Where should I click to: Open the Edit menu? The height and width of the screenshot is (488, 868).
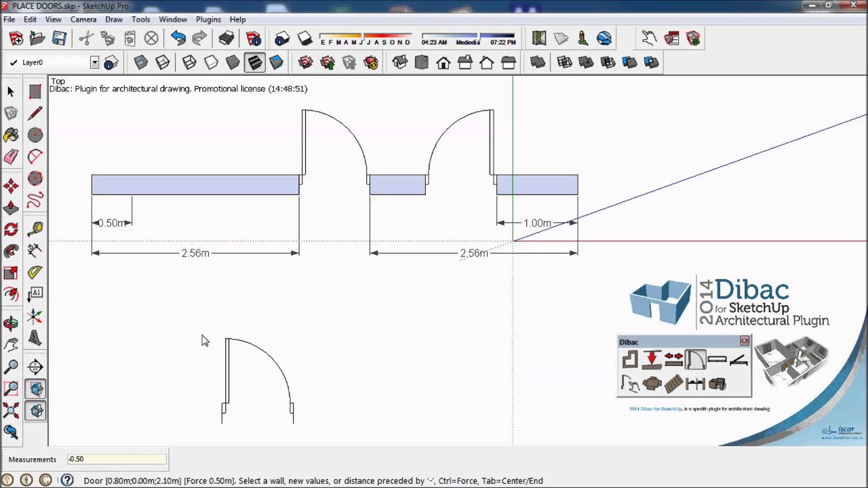click(31, 20)
